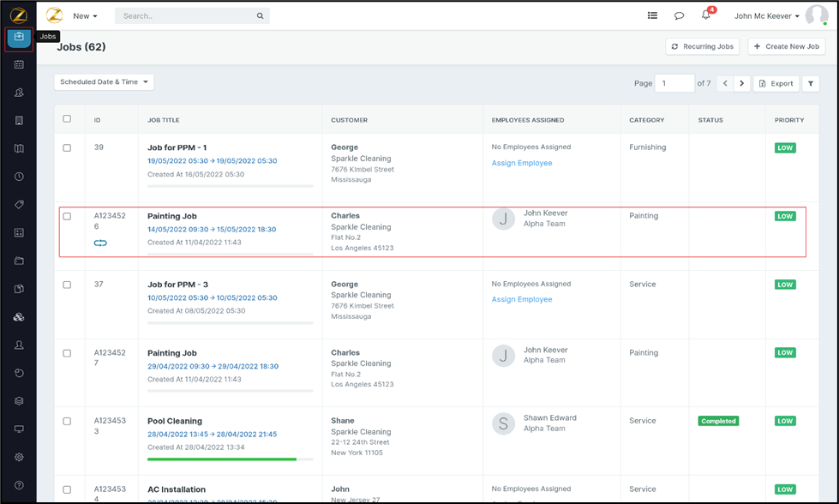The image size is (839, 504).
Task: Open Scheduled Date & Time sort dropdown
Action: tap(104, 82)
